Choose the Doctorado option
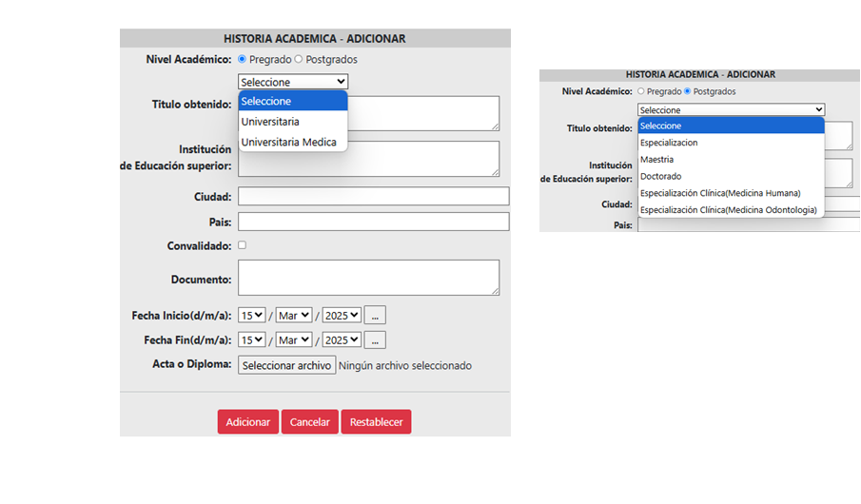The width and height of the screenshot is (861, 504). point(660,176)
